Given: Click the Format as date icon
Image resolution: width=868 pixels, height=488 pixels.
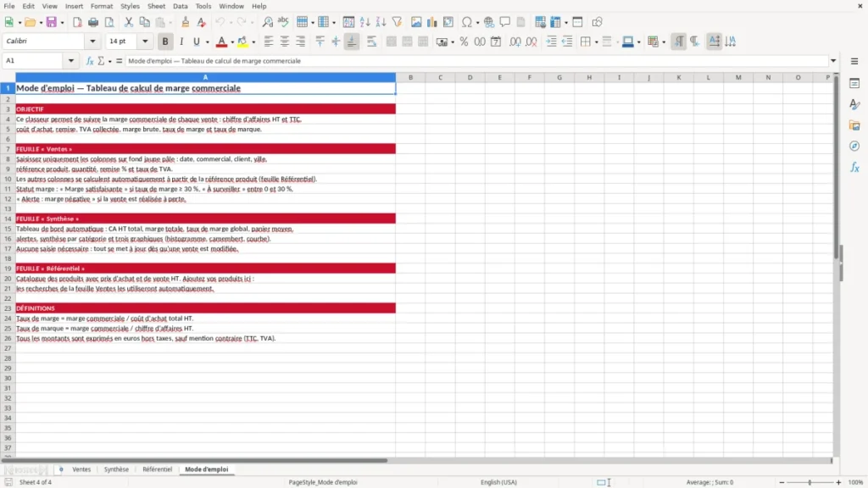Looking at the screenshot, I should click(496, 42).
